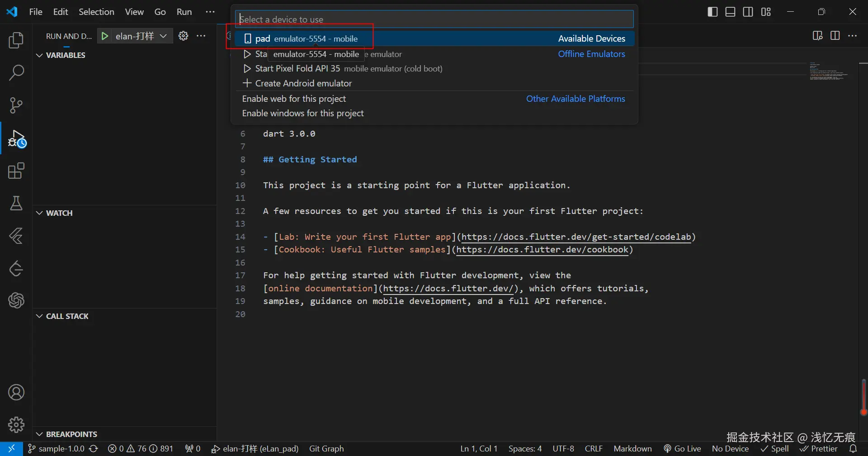Viewport: 868px width, 456px height.
Task: Select the pad emulator-5554 device
Action: coord(434,38)
